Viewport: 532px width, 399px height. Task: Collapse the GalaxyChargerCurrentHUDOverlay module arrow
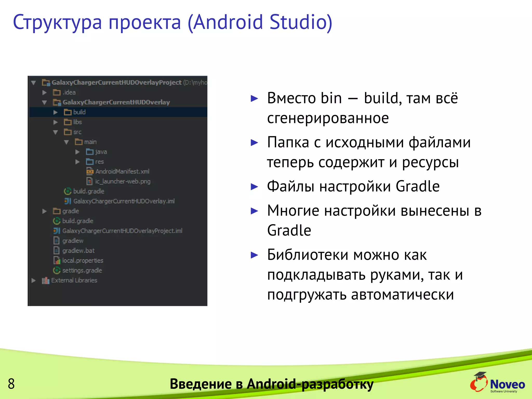tap(44, 102)
